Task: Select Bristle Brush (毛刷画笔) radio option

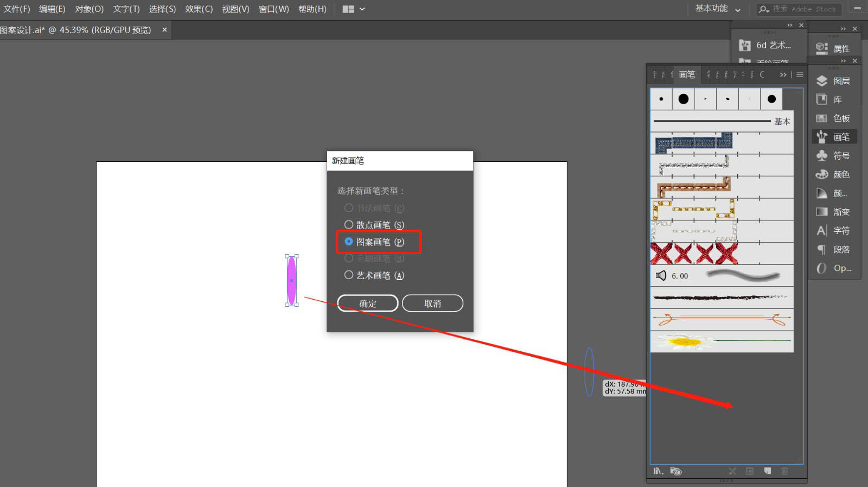Action: click(x=349, y=258)
